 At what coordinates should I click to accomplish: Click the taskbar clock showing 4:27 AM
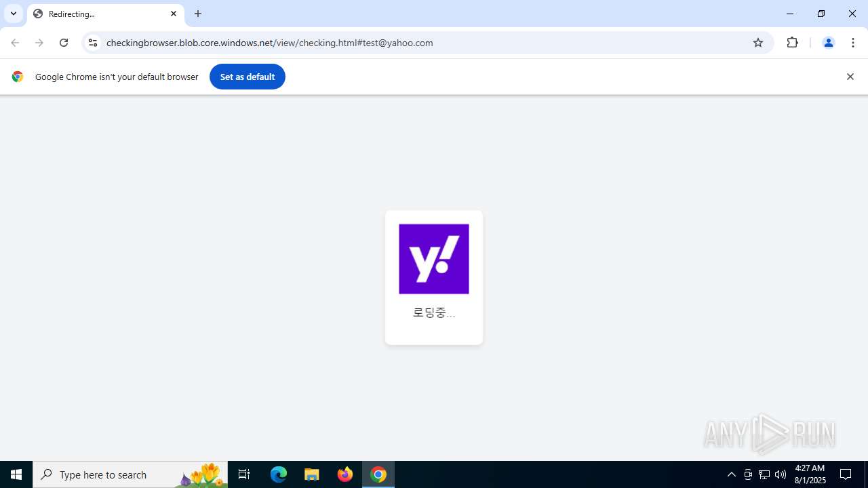coord(810,474)
